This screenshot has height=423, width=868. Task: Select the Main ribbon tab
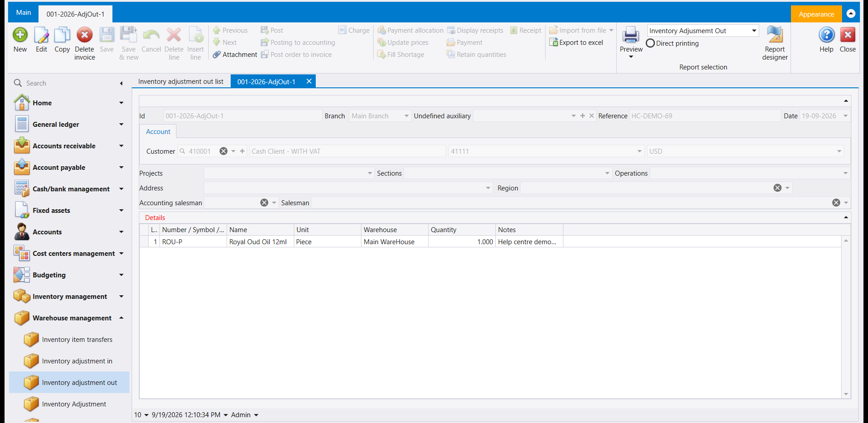click(24, 13)
